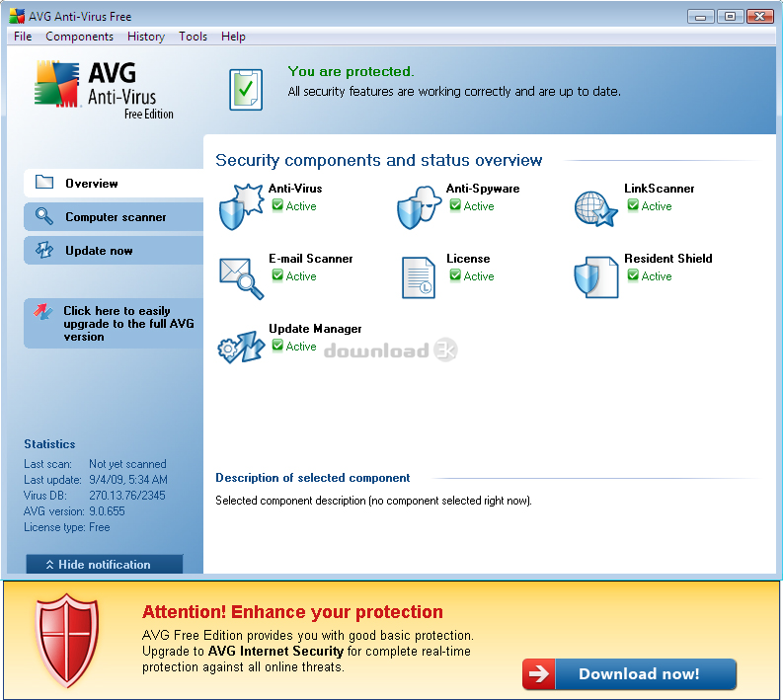Click the 'Not yet scanned' last scan value
783x700 pixels.
(127, 464)
